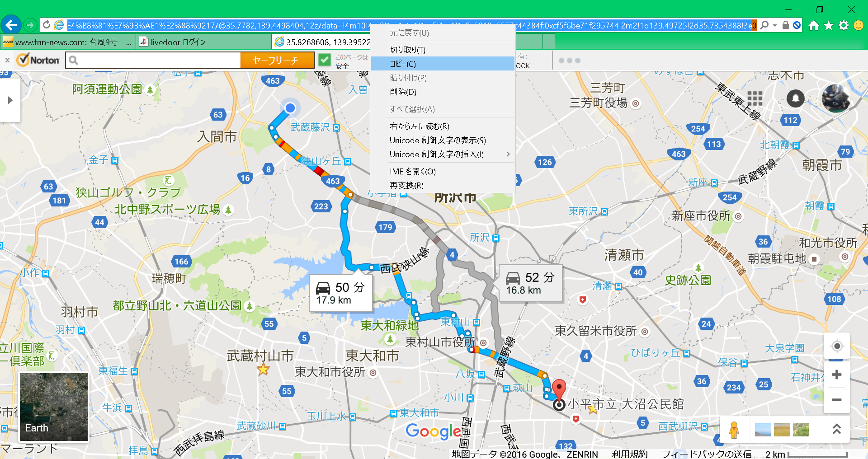
Task: Choose すべて選択(A) in the context menu
Action: pos(443,109)
